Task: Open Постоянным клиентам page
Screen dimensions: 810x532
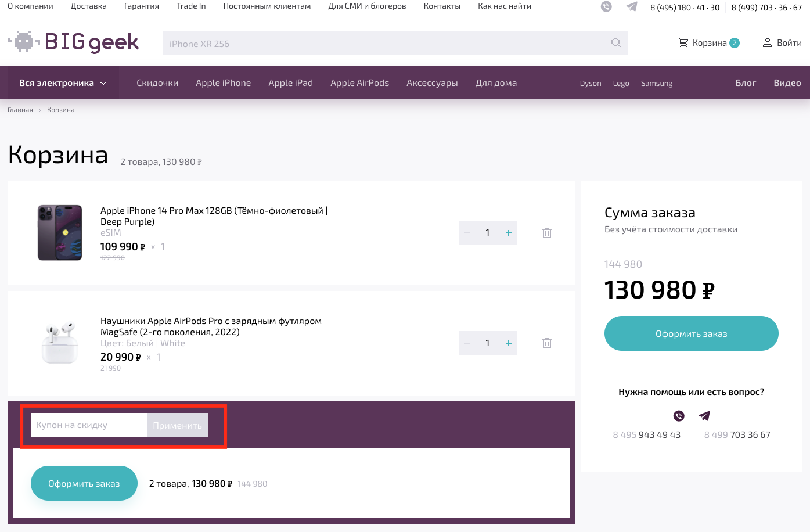Action: pyautogui.click(x=267, y=6)
